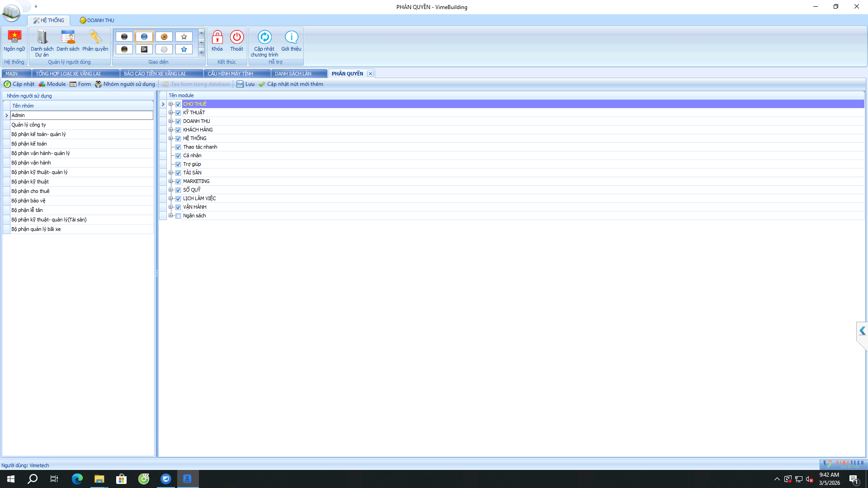Expand the DOANH THU tree node
Image resolution: width=868 pixels, height=488 pixels.
(x=171, y=121)
